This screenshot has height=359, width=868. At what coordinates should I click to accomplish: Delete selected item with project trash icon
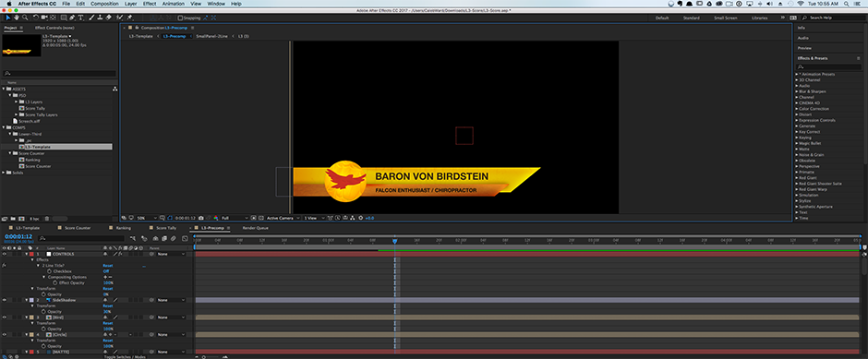47,219
